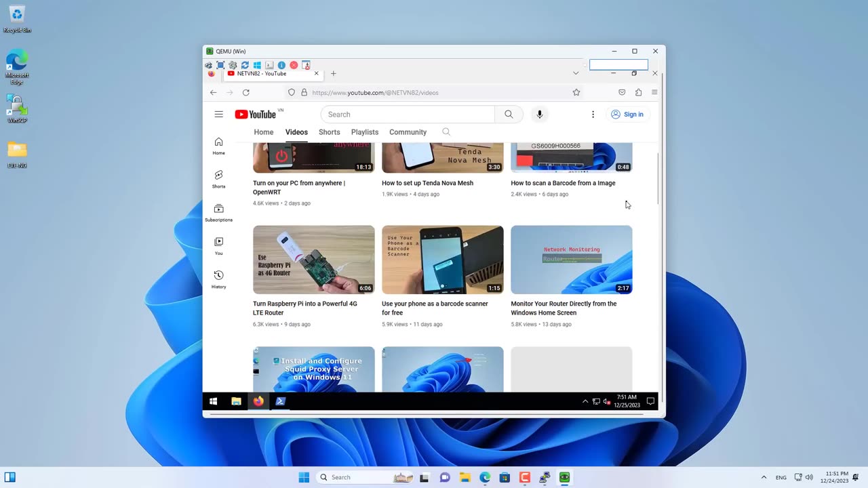The width and height of the screenshot is (868, 488).
Task: Open 'Use your phone as a barcode scanner' title
Action: 435,308
